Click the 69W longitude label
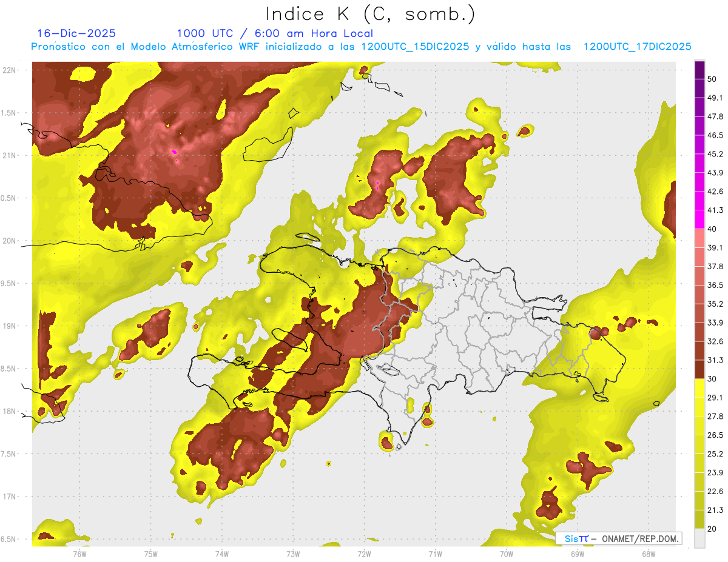The width and height of the screenshot is (728, 562). tap(577, 554)
